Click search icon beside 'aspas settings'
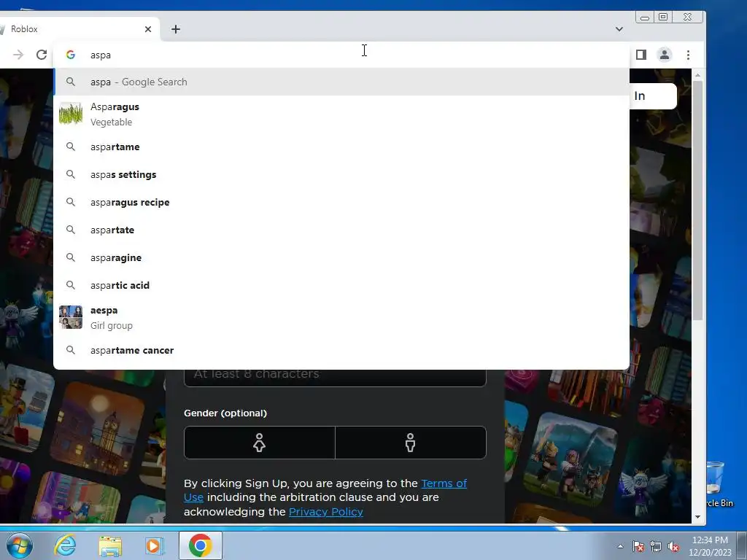This screenshot has height=560, width=747. [x=71, y=174]
